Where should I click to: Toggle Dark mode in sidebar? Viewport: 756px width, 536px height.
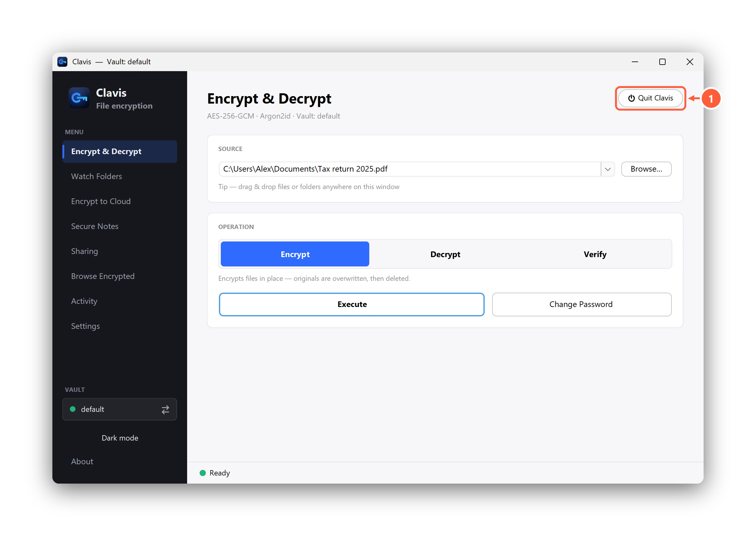(120, 438)
